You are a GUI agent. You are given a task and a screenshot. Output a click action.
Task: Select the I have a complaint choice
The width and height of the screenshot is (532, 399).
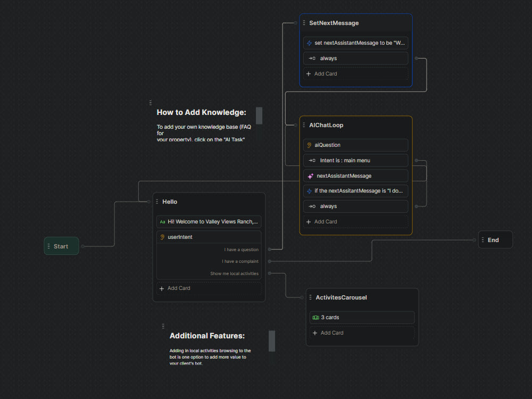(240, 261)
